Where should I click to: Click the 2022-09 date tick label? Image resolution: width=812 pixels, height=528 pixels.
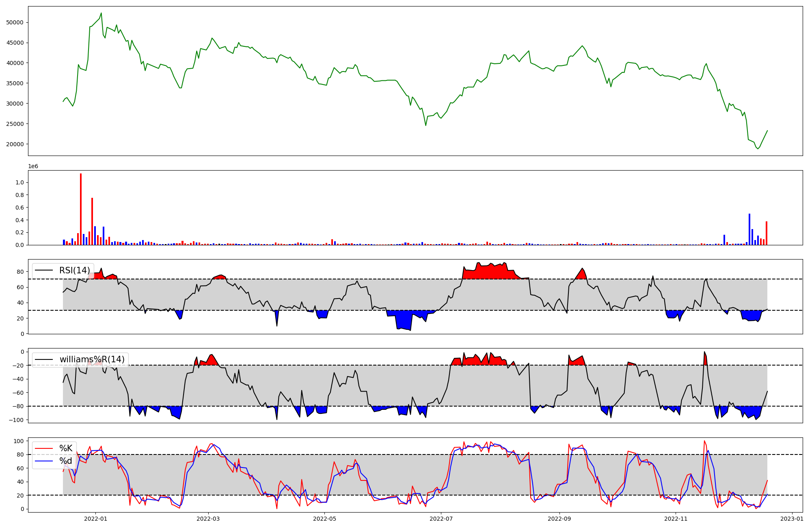[559, 519]
